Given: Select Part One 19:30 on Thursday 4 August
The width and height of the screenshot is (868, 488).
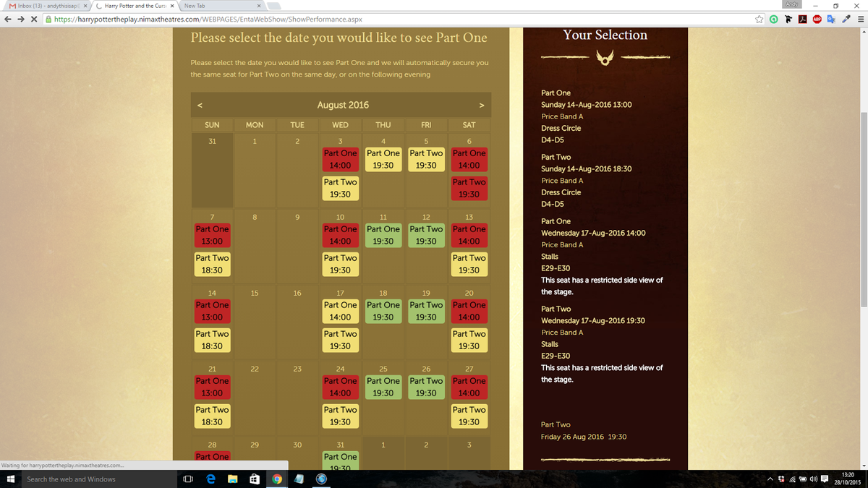Looking at the screenshot, I should [x=383, y=159].
